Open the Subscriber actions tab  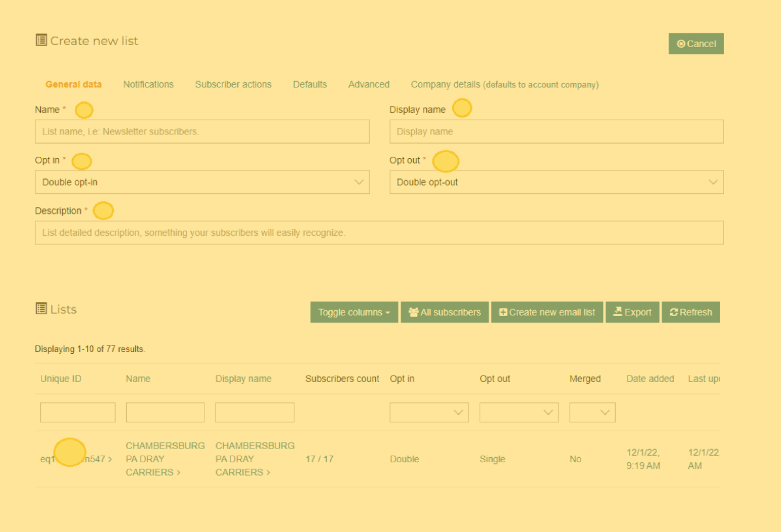pyautogui.click(x=233, y=85)
